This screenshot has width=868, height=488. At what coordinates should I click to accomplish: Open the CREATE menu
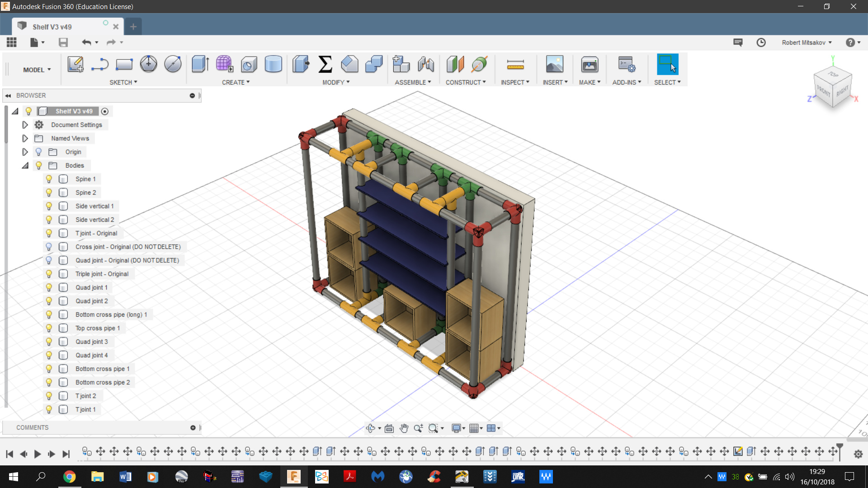tap(236, 82)
